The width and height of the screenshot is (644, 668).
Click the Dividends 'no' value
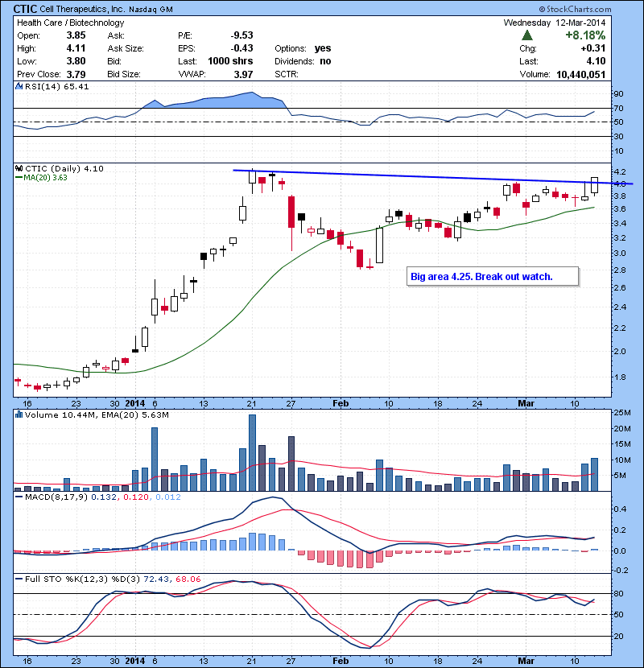[325, 61]
